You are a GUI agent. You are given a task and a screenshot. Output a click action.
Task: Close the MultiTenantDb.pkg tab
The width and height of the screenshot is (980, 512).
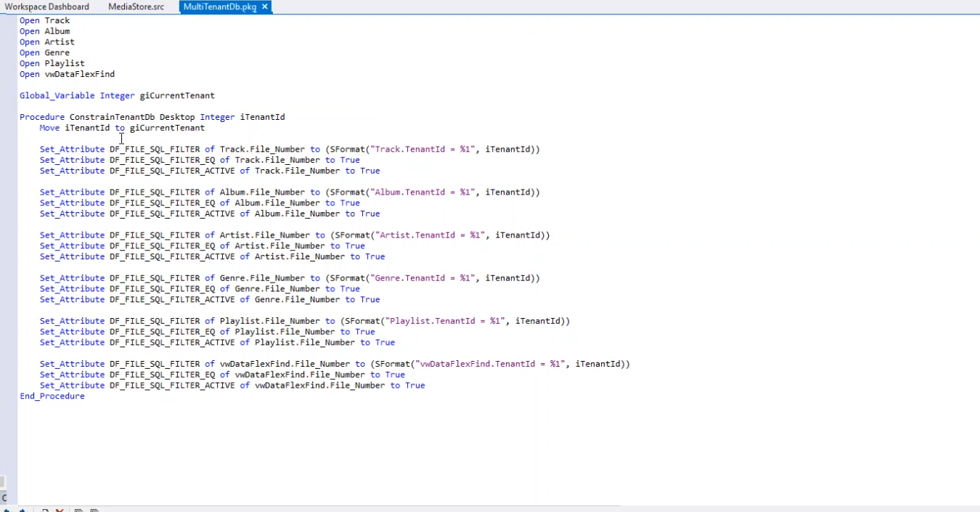[x=265, y=7]
